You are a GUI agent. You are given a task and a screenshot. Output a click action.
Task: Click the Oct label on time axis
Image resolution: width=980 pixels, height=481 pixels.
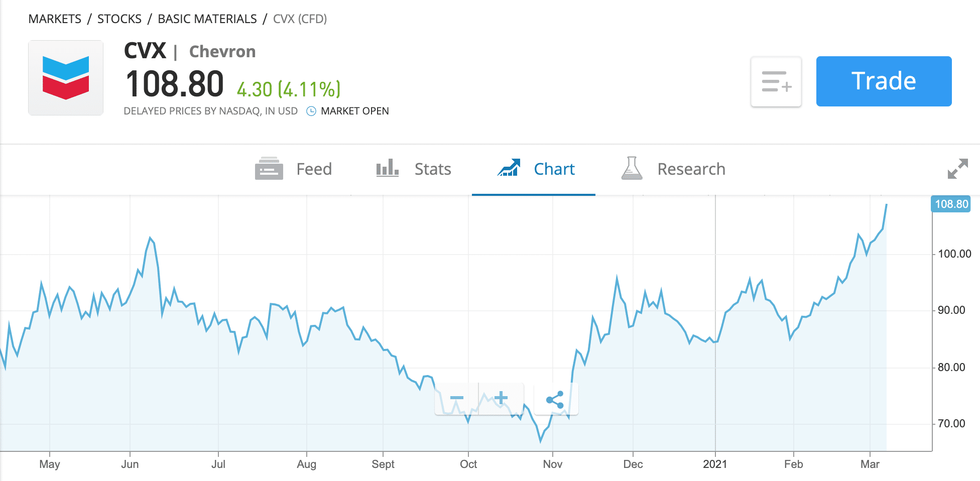468,464
